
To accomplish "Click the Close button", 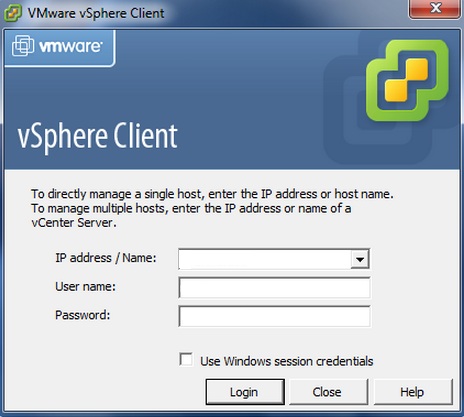I will click(328, 392).
